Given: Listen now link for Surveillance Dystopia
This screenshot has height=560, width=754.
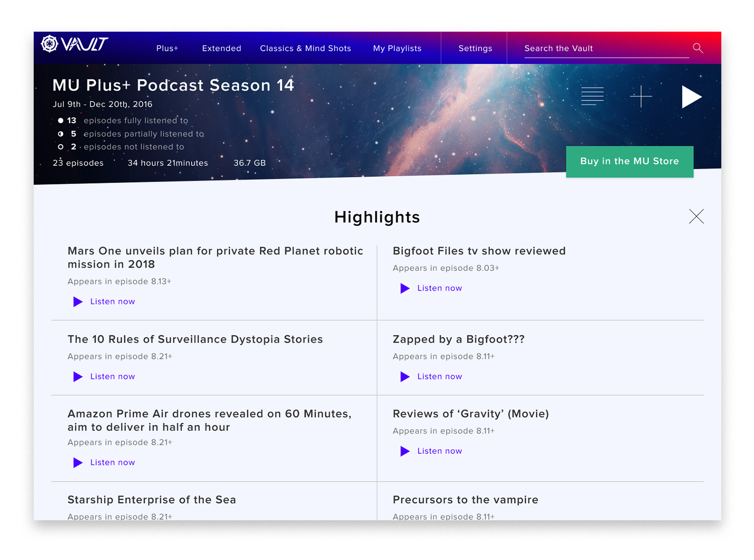Looking at the screenshot, I should (113, 377).
